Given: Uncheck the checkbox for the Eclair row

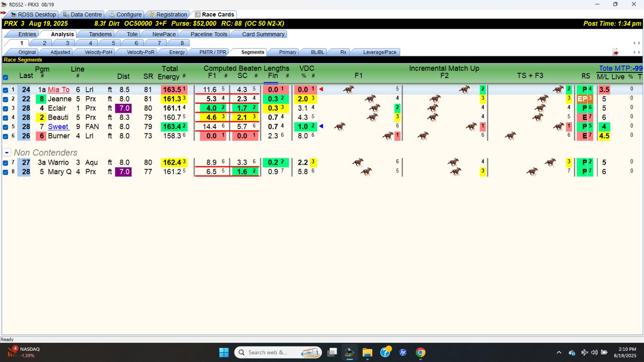Looking at the screenshot, I should [6, 109].
